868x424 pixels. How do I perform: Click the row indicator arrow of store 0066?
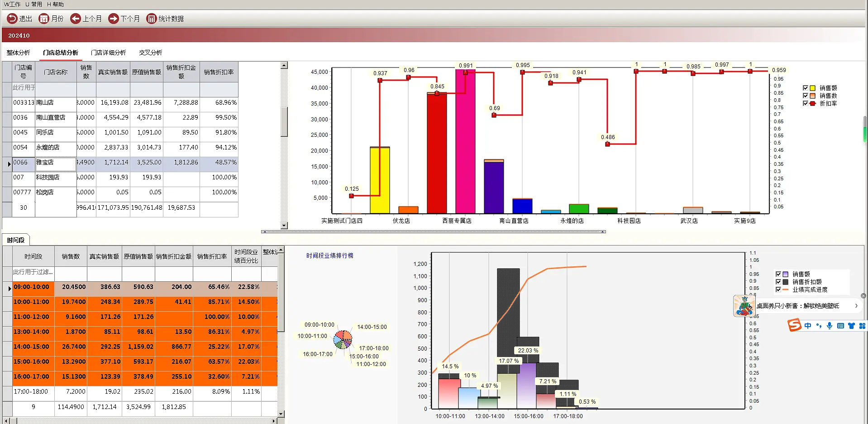9,164
